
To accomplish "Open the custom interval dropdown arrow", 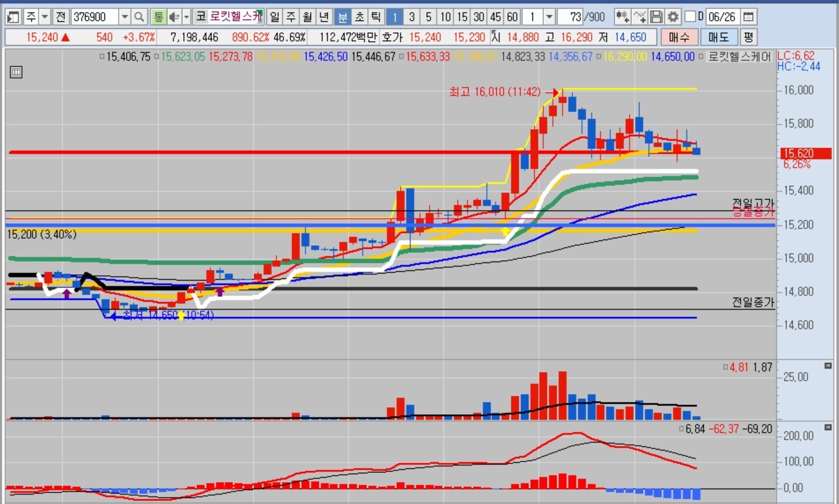I will (x=550, y=16).
